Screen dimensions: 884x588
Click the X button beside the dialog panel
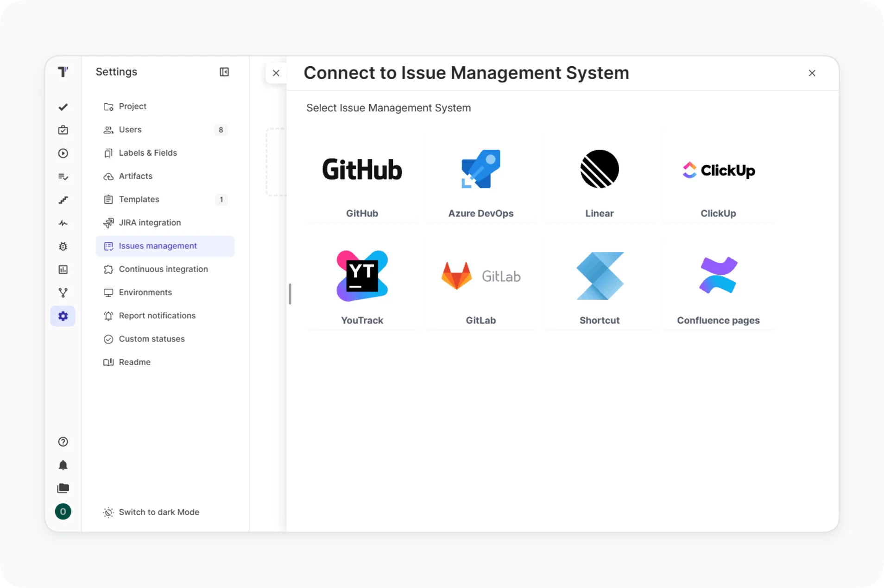pos(276,73)
